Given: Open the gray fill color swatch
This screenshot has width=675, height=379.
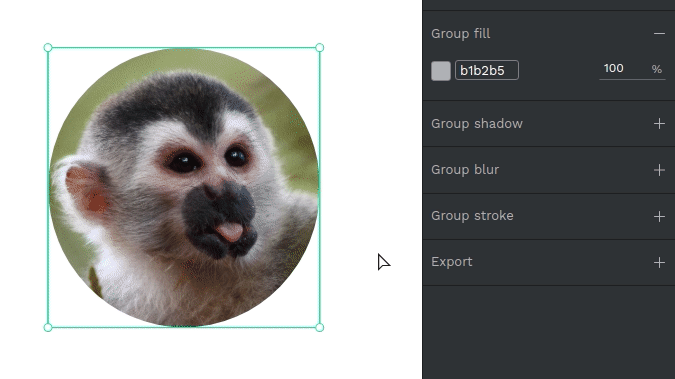Looking at the screenshot, I should tap(441, 71).
